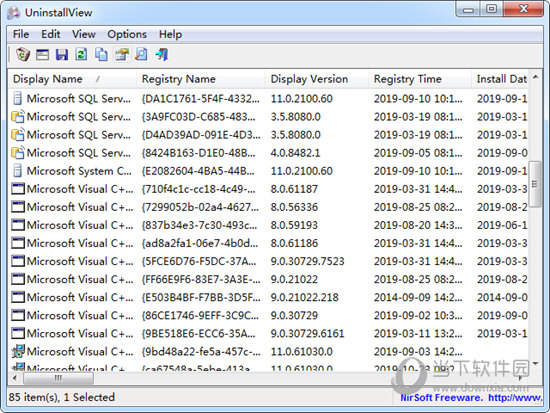The image size is (550, 413).
Task: Select registry name {ad8a2fa1-06e7-4b0d...
Action: tap(200, 243)
